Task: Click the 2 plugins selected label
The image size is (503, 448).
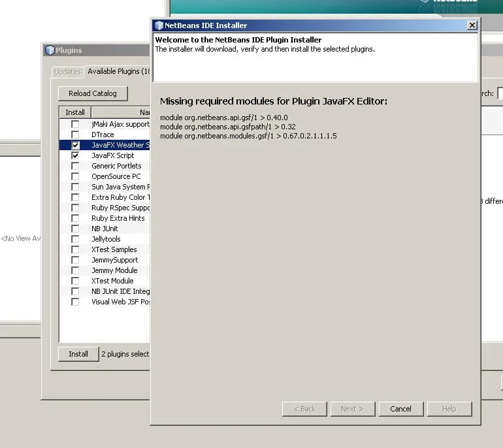Action: [x=125, y=354]
